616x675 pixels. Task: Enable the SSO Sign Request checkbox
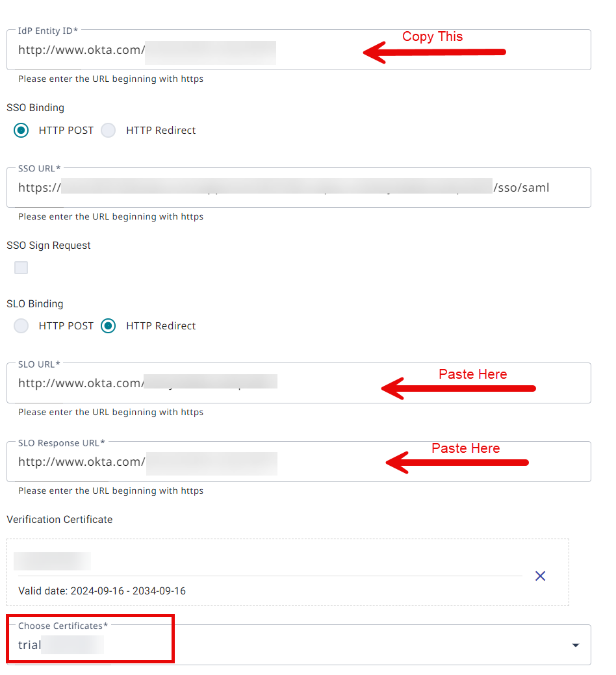[x=21, y=267]
